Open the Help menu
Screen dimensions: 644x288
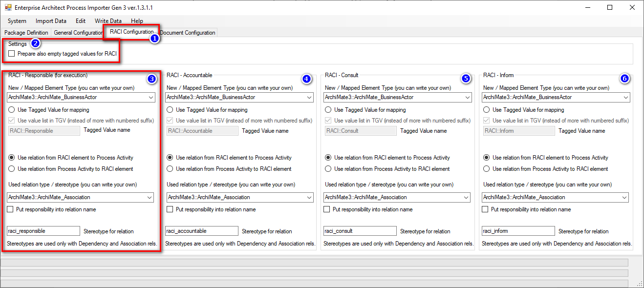pos(137,21)
